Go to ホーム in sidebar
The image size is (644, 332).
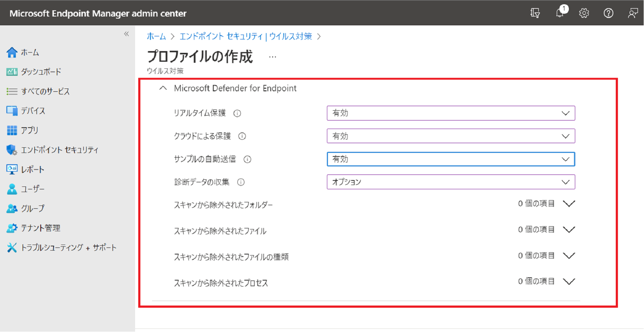click(30, 53)
